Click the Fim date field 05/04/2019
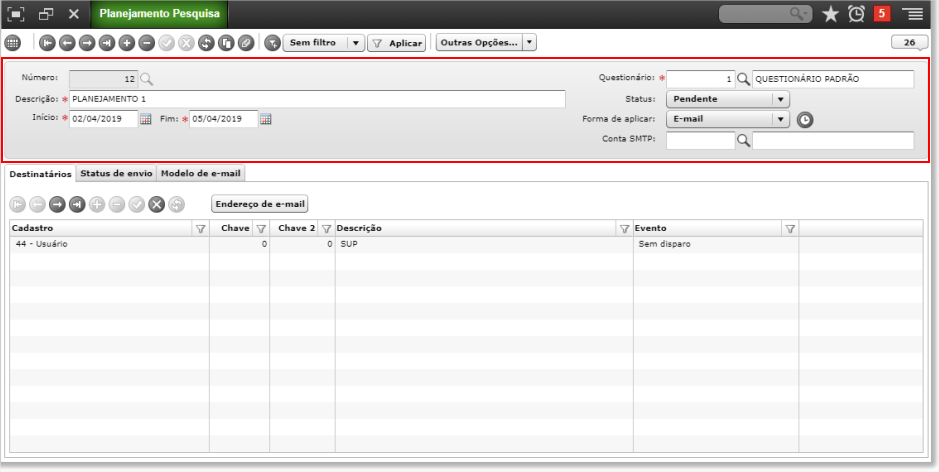The height and width of the screenshot is (472, 939). pyautogui.click(x=223, y=119)
